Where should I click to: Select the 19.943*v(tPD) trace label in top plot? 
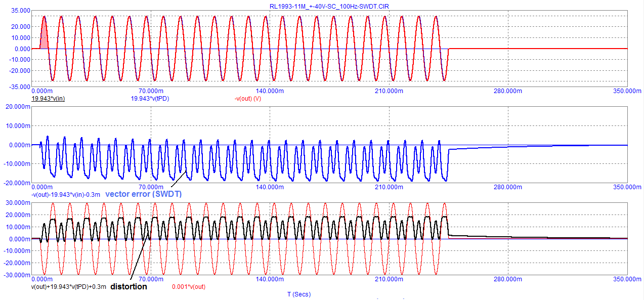[x=150, y=98]
